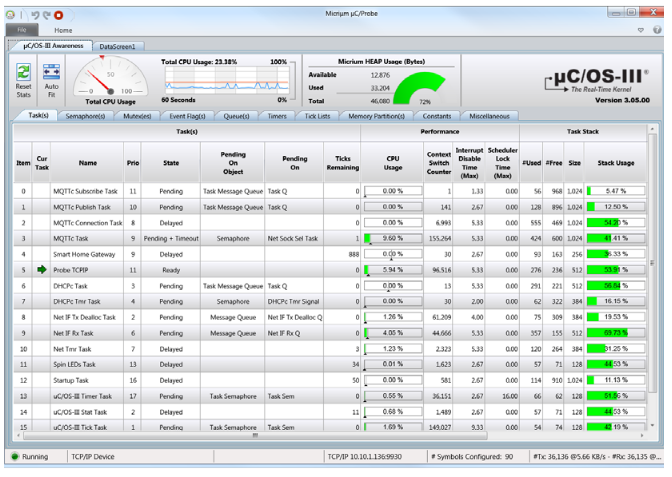Click the application logo icon at top-left
Screen dimensions: 672x477
coord(10,15)
